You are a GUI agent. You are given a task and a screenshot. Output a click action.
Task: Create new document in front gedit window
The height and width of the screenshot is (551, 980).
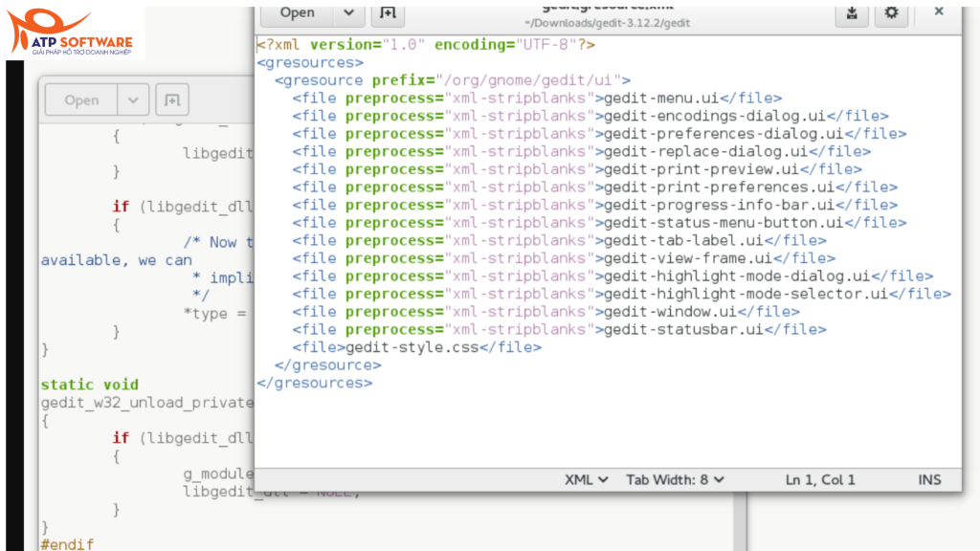pyautogui.click(x=388, y=13)
